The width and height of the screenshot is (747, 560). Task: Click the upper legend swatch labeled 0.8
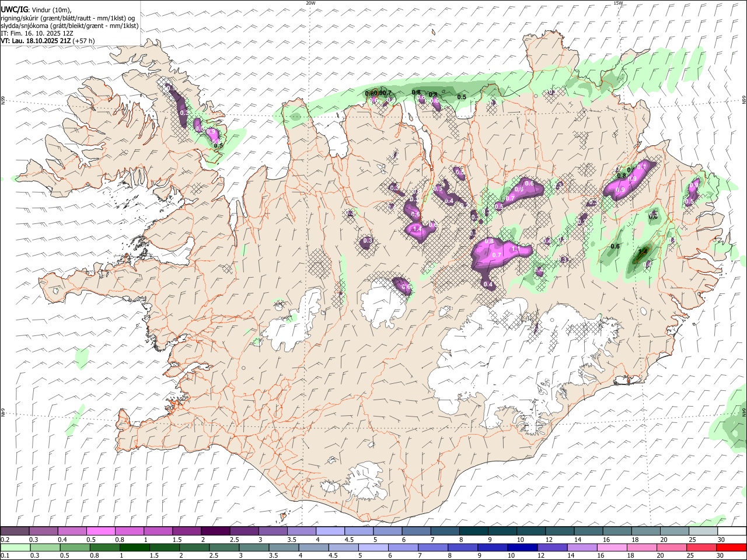[130, 531]
